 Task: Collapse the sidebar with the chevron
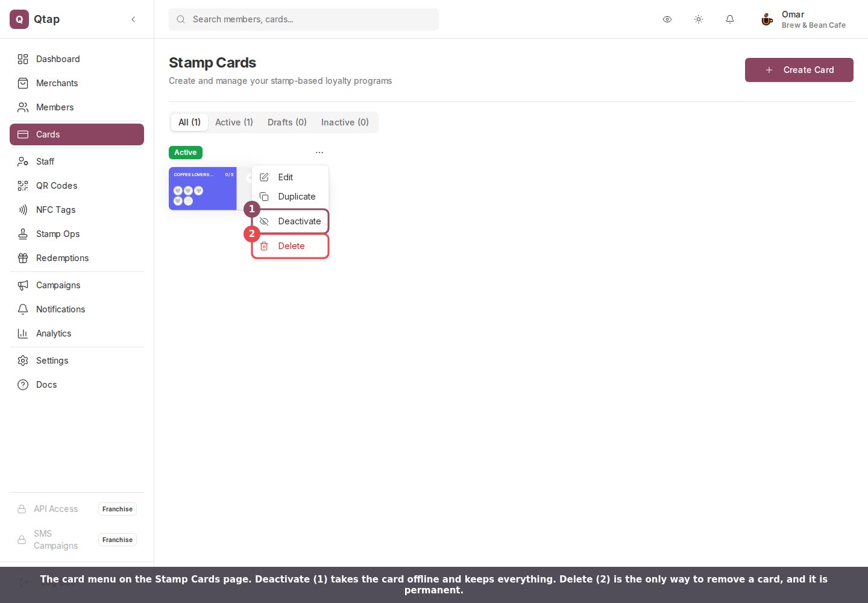133,19
